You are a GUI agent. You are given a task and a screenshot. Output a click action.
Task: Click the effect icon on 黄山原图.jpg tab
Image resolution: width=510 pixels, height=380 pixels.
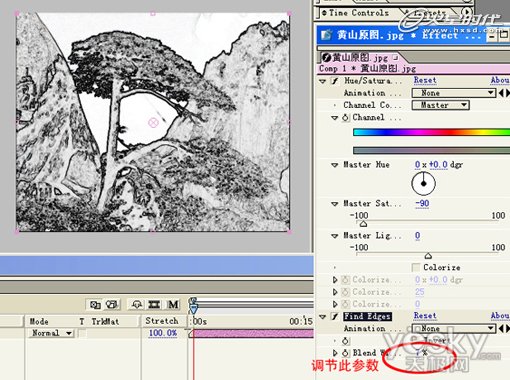tap(326, 57)
